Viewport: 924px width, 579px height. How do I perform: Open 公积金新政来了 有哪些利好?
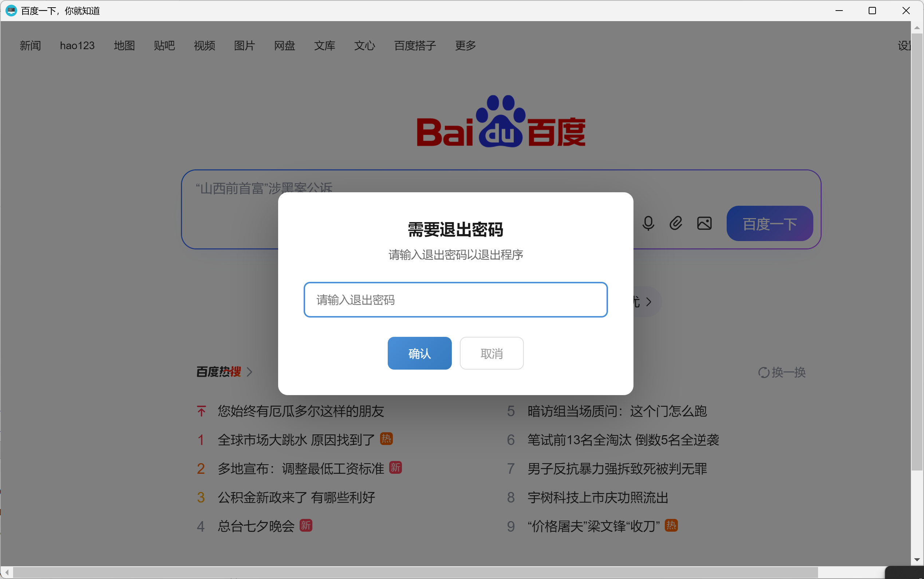296,497
